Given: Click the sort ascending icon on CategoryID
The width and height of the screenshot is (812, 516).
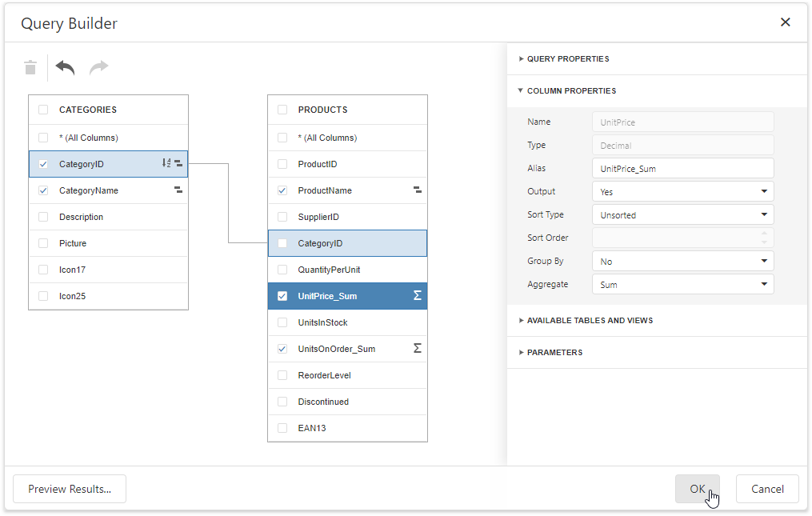Looking at the screenshot, I should tap(166, 163).
